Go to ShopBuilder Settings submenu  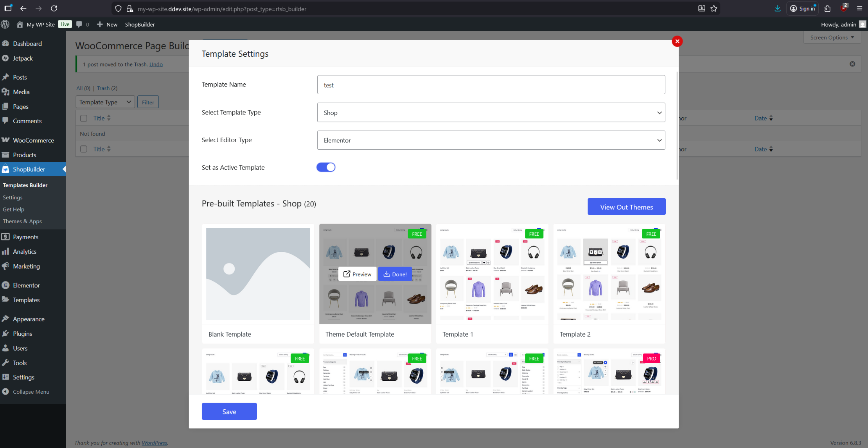click(13, 197)
